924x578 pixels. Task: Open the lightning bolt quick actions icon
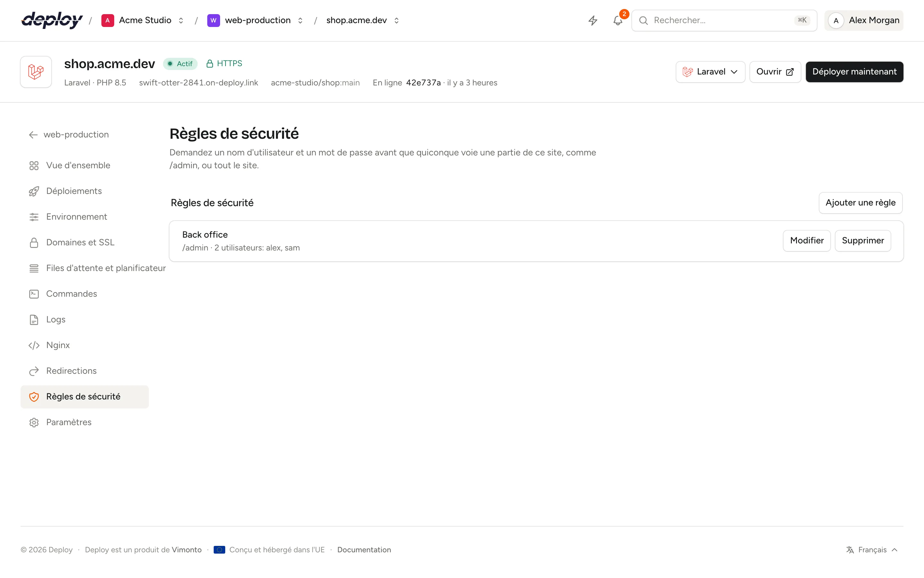(x=593, y=20)
